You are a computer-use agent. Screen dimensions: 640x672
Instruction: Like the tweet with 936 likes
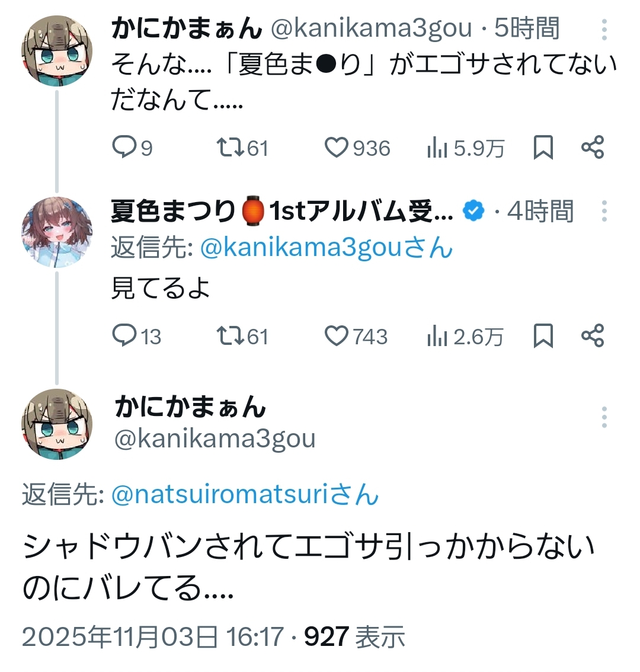coord(337,147)
